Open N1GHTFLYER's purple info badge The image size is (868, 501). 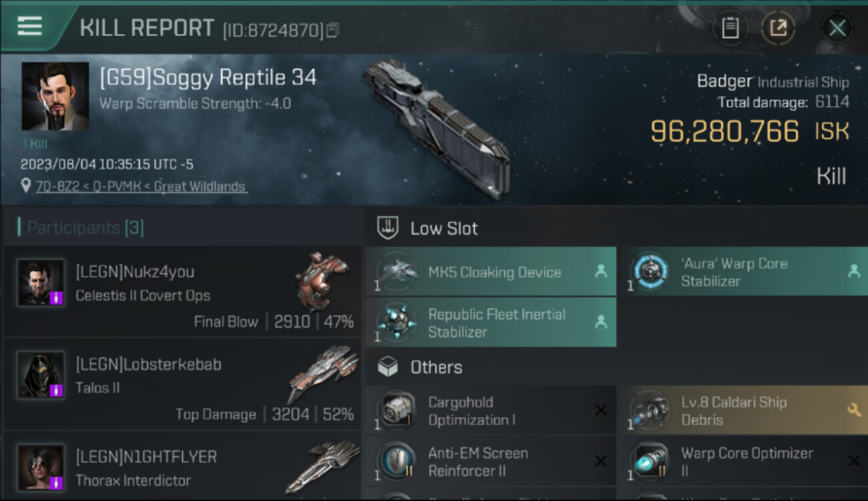pos(56,482)
